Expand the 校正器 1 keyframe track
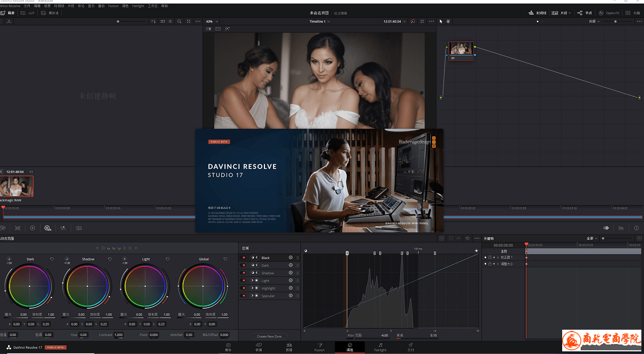644x354 pixels. click(497, 257)
